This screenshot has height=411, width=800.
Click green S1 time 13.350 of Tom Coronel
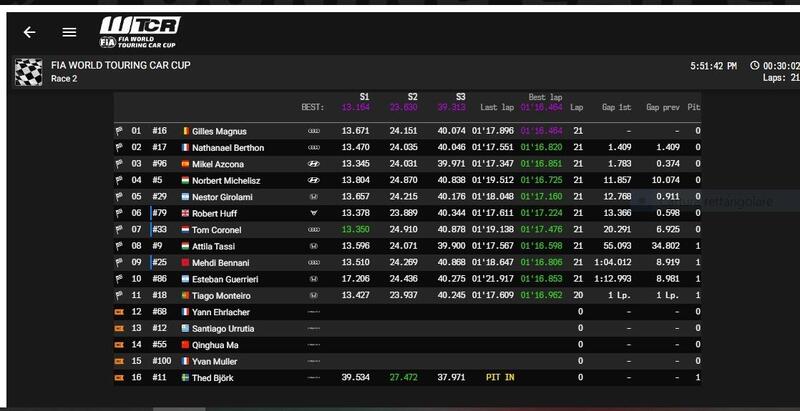[356, 229]
